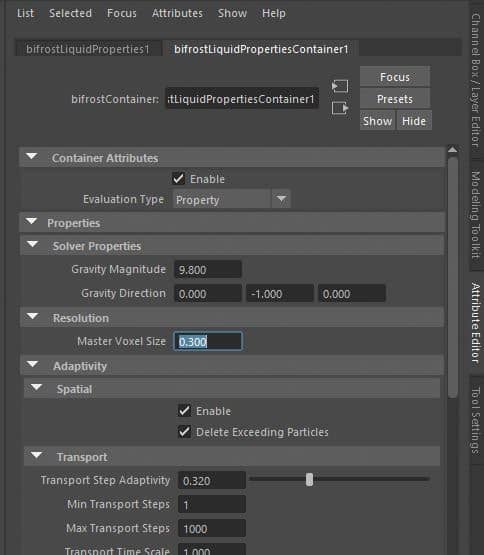This screenshot has width=484, height=555.
Task: Click the Gravity Magnitude input field
Action: tap(208, 270)
